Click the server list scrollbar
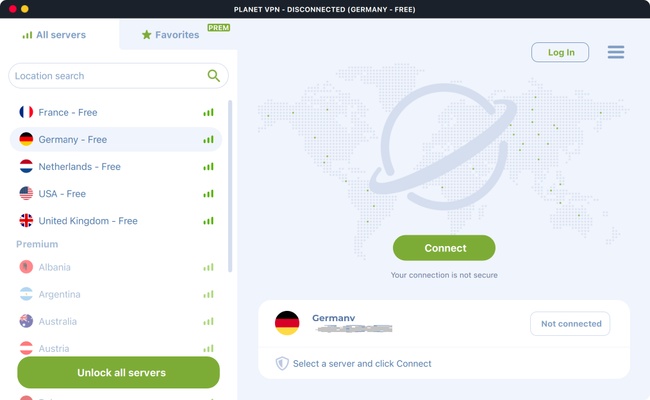Image resolution: width=650 pixels, height=400 pixels. (x=230, y=186)
